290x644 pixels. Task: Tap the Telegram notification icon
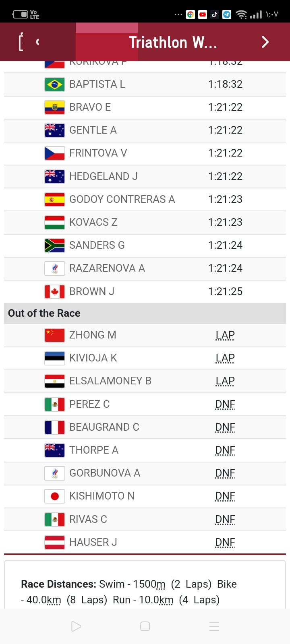point(227,15)
